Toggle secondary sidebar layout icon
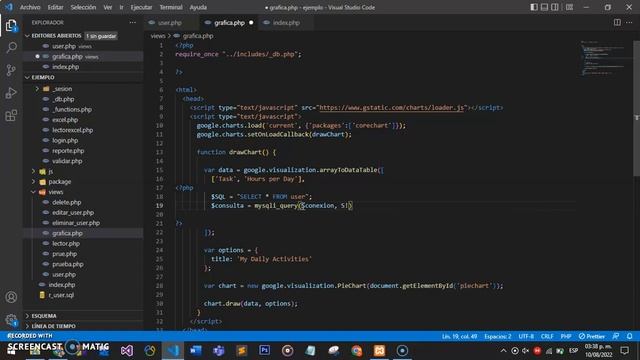The width and height of the screenshot is (640, 360). click(555, 7)
